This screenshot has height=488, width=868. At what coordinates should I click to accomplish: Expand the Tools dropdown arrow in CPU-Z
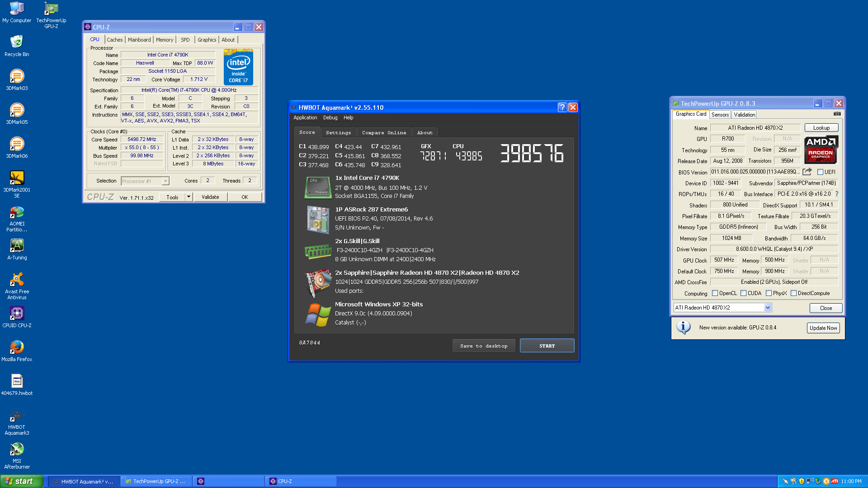pos(189,197)
